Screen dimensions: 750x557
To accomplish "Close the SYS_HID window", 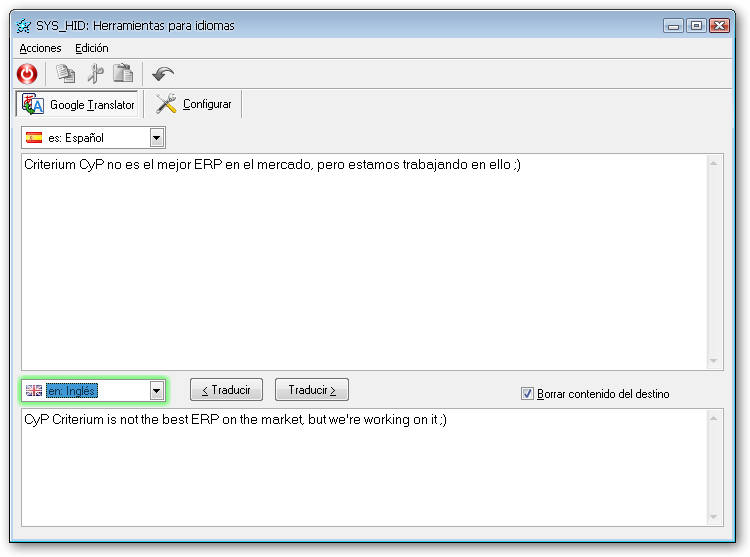I will (x=719, y=26).
